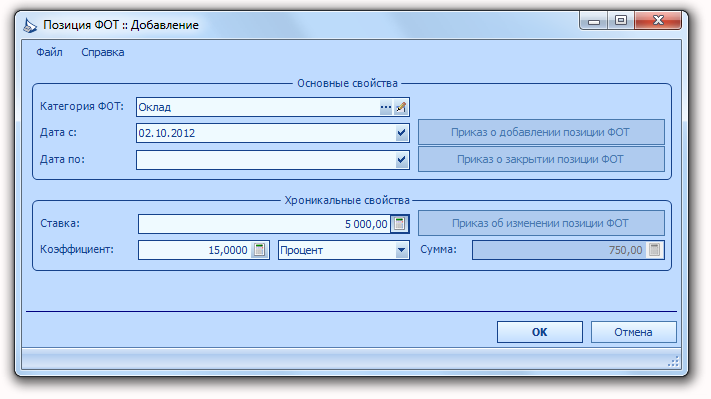Minimize the Позиция ФОТ window
This screenshot has height=399, width=711.
tap(594, 21)
